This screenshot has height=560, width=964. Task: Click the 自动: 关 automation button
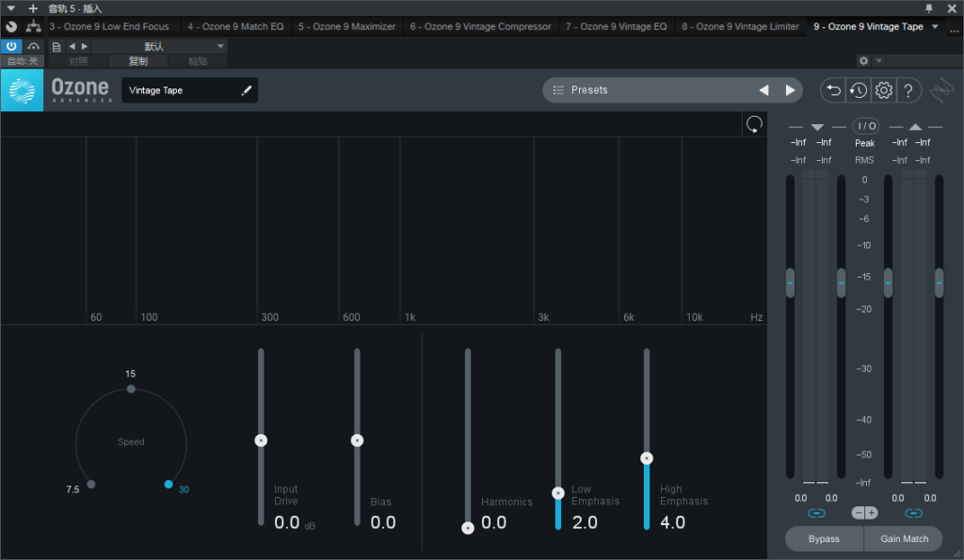click(x=23, y=61)
